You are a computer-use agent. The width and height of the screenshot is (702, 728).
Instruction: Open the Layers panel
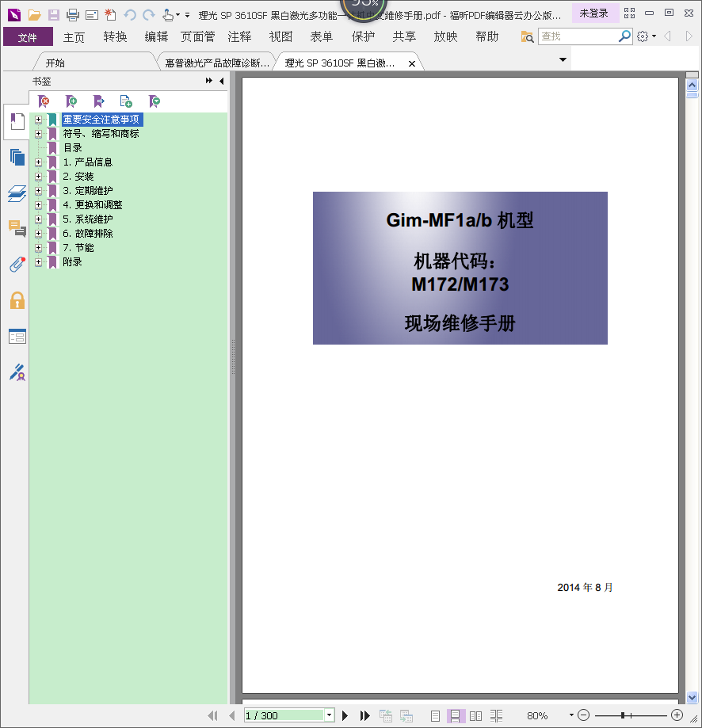tap(17, 193)
